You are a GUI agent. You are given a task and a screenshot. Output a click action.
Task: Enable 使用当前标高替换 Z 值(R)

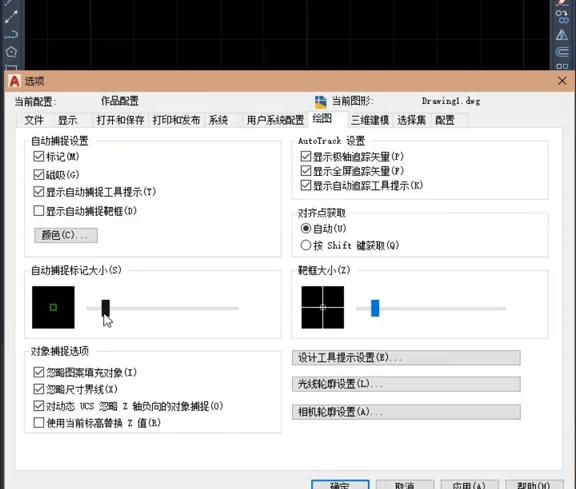point(39,423)
